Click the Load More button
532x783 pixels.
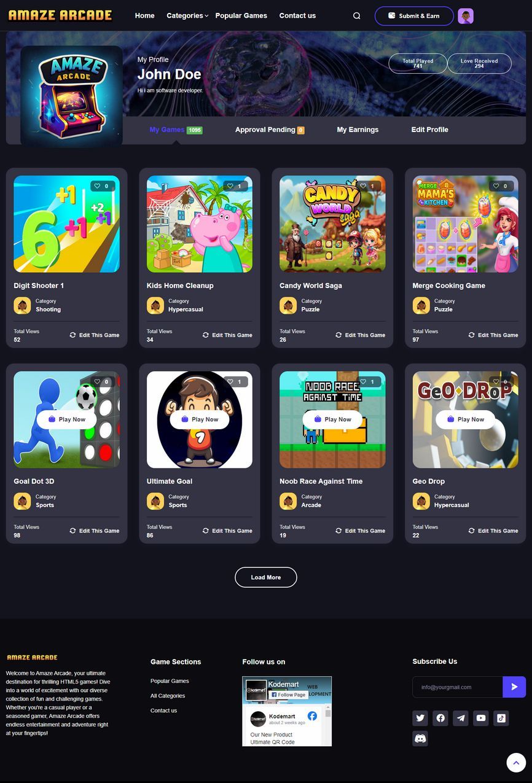click(x=266, y=577)
